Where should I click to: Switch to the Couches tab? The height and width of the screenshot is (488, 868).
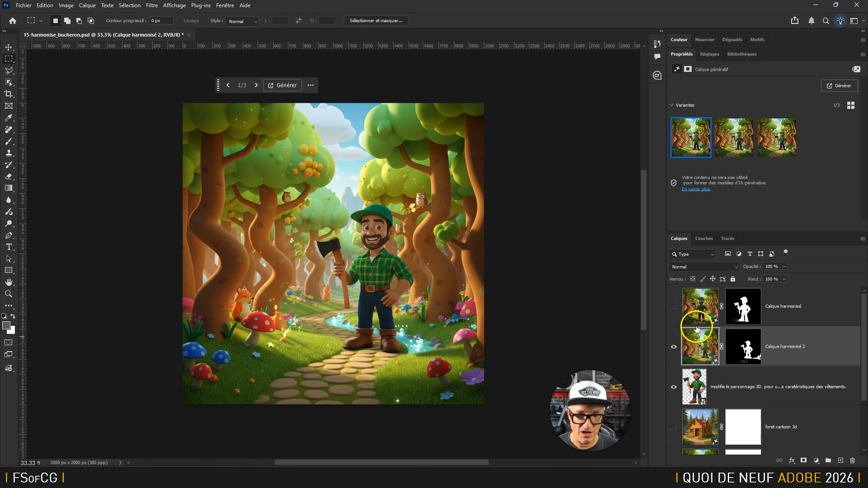click(x=703, y=238)
